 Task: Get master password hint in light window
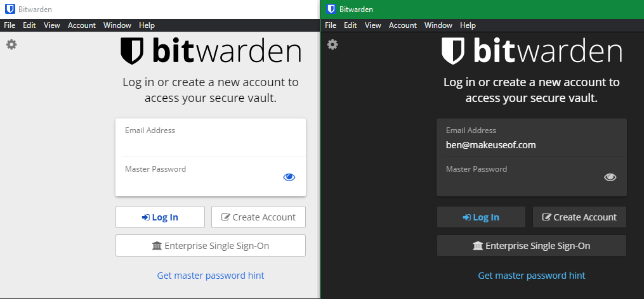211,276
